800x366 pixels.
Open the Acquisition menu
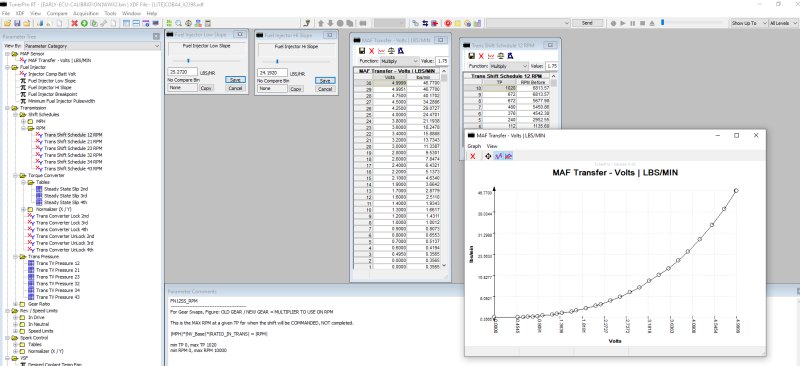[x=86, y=13]
